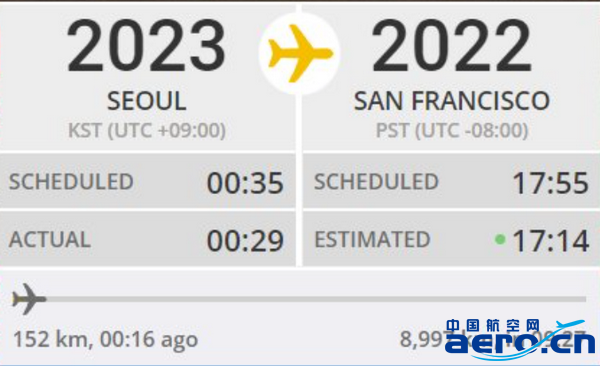This screenshot has width=600, height=366.
Task: Click estimated arrival time 17:14
Action: click(551, 241)
